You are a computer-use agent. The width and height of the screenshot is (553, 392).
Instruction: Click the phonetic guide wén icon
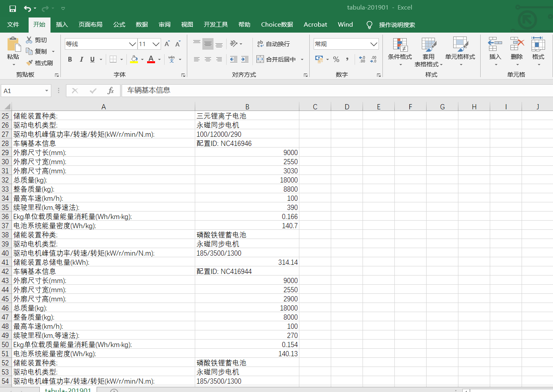tap(171, 59)
